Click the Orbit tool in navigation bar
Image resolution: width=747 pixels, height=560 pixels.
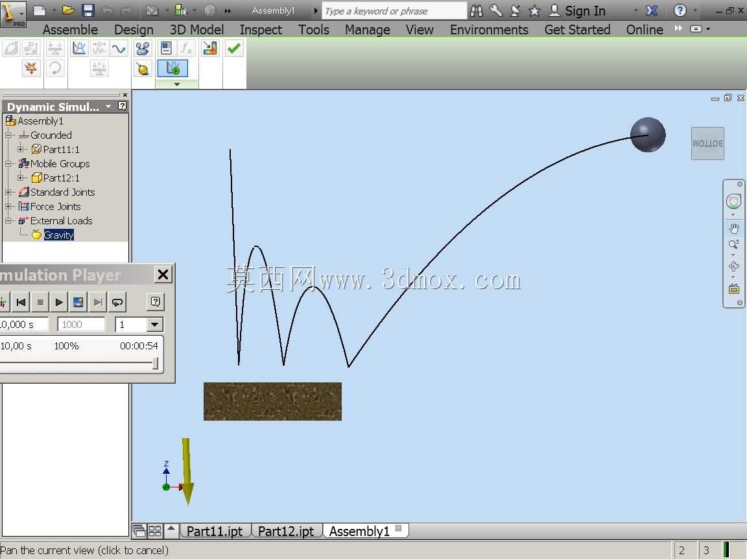[x=733, y=266]
